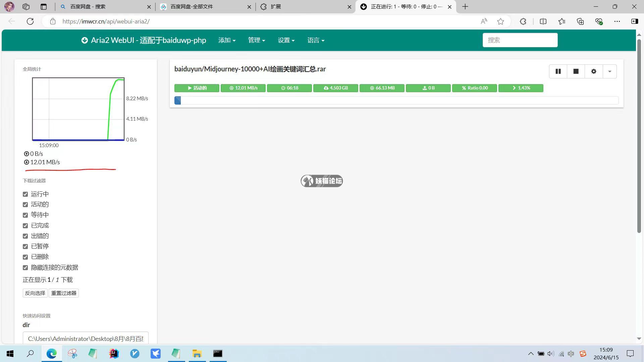Click the download progress bar

coord(396,100)
